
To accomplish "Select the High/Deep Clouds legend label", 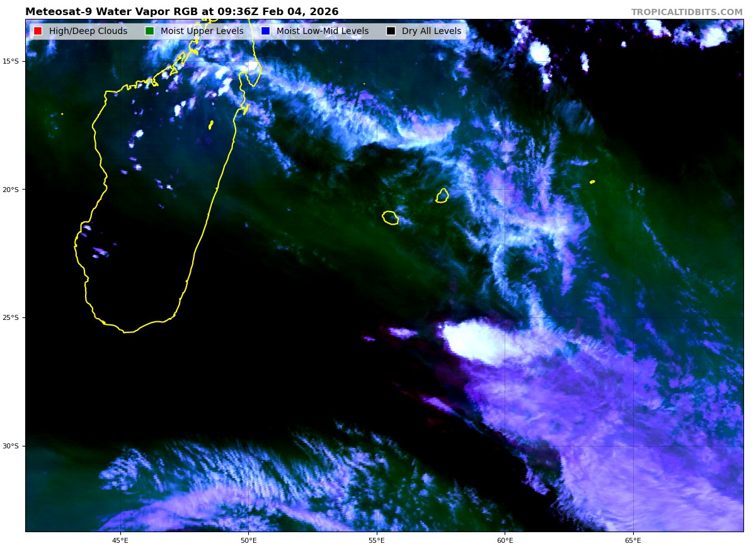I will tap(88, 31).
